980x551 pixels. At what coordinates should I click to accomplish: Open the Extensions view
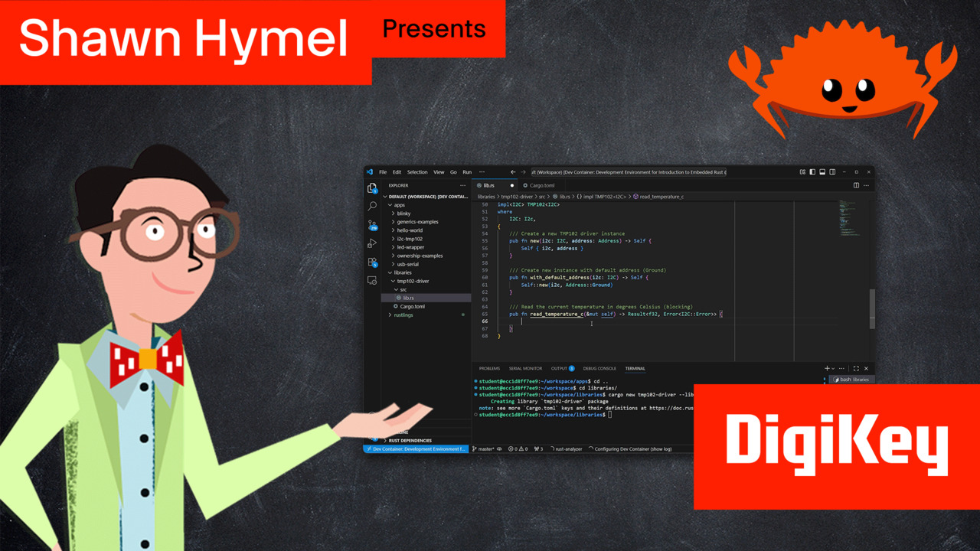(372, 262)
